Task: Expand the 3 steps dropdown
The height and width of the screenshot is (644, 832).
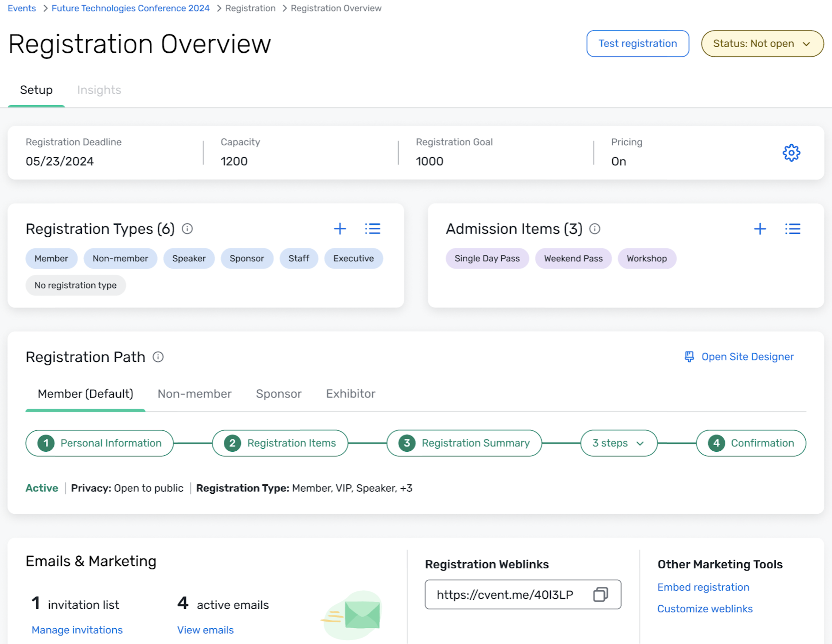Action: (618, 443)
